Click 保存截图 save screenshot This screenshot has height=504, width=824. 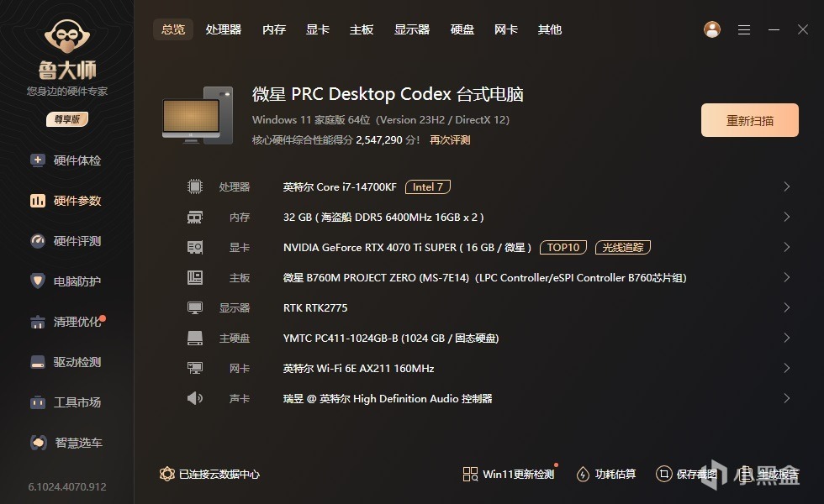(x=686, y=474)
